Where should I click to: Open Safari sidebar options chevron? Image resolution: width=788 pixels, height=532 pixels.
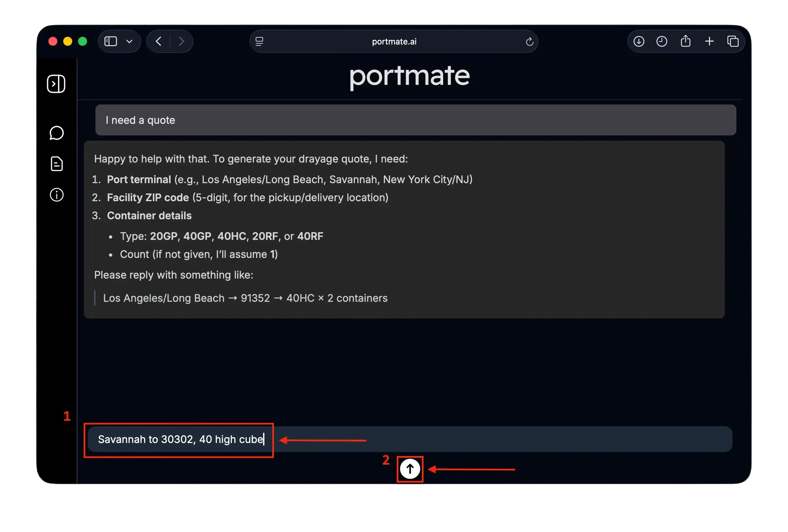coord(129,41)
